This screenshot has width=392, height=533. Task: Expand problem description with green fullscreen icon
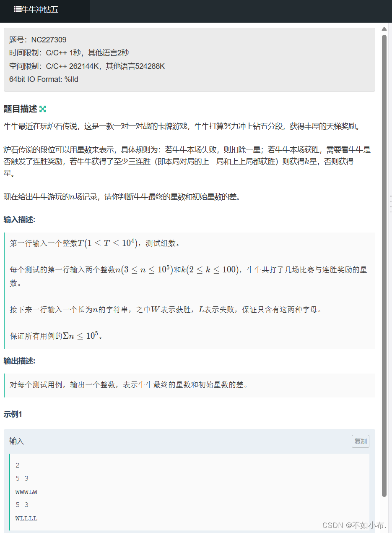(x=42, y=109)
